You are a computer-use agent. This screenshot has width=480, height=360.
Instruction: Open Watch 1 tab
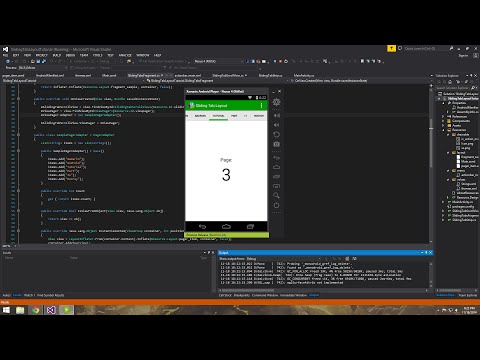[x=29, y=295]
